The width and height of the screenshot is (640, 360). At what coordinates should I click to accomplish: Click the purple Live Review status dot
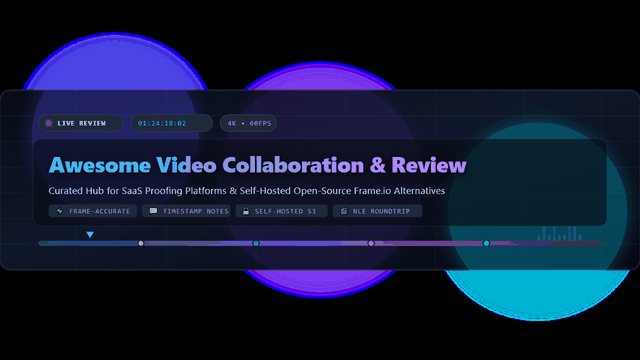click(x=49, y=123)
